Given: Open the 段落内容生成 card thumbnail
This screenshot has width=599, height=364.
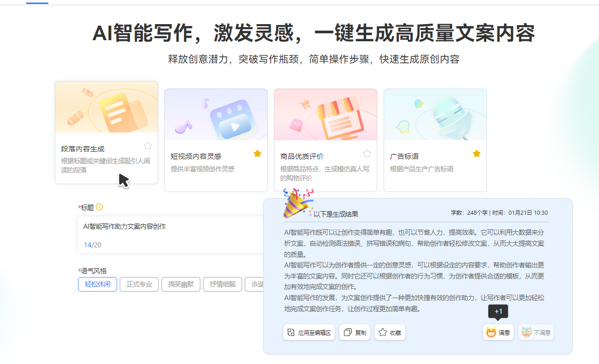Looking at the screenshot, I should [x=107, y=107].
